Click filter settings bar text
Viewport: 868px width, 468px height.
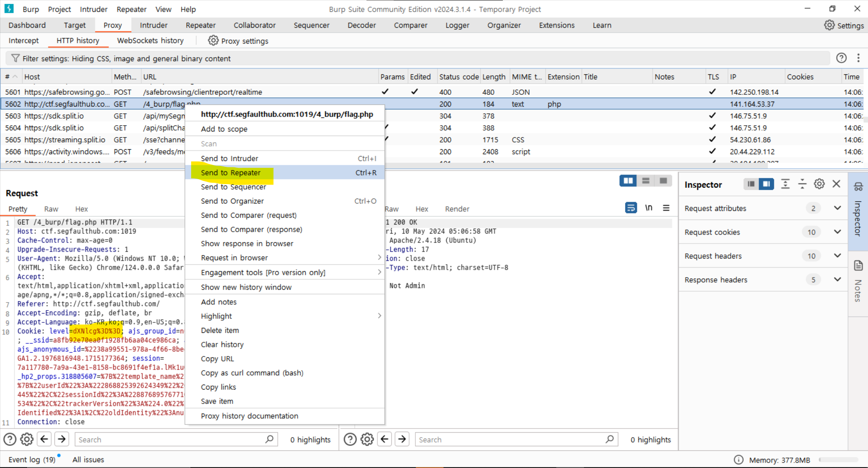[x=126, y=58]
